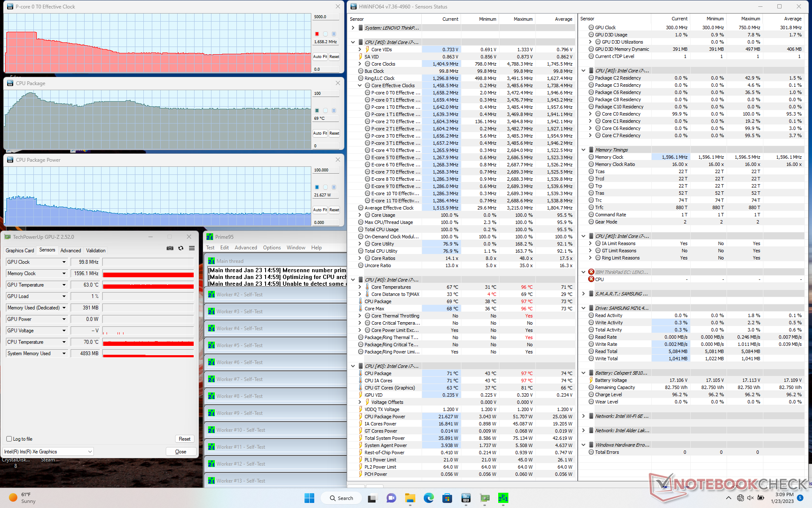Click the 5000.0 max value field in the P-core graph
The height and width of the screenshot is (508, 812).
pyautogui.click(x=326, y=17)
